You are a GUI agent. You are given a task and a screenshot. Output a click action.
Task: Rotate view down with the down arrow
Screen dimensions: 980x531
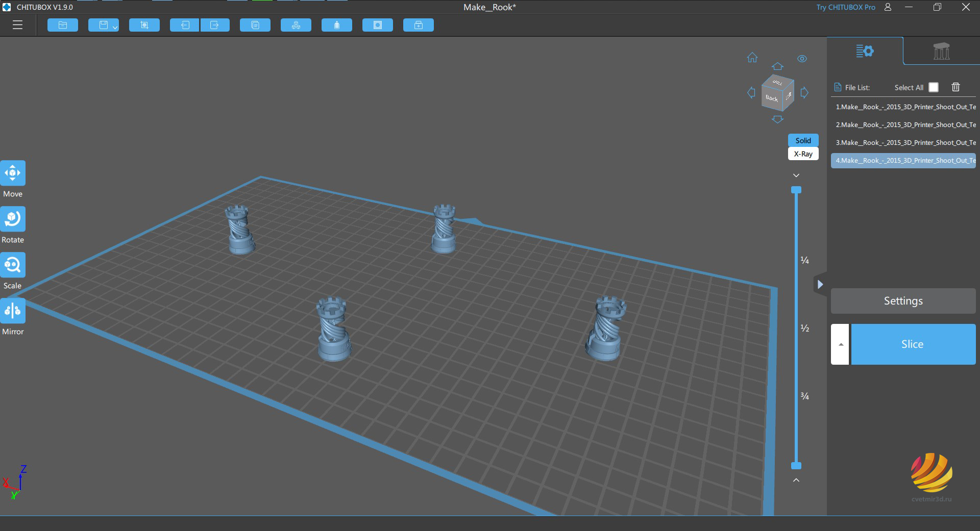[777, 119]
